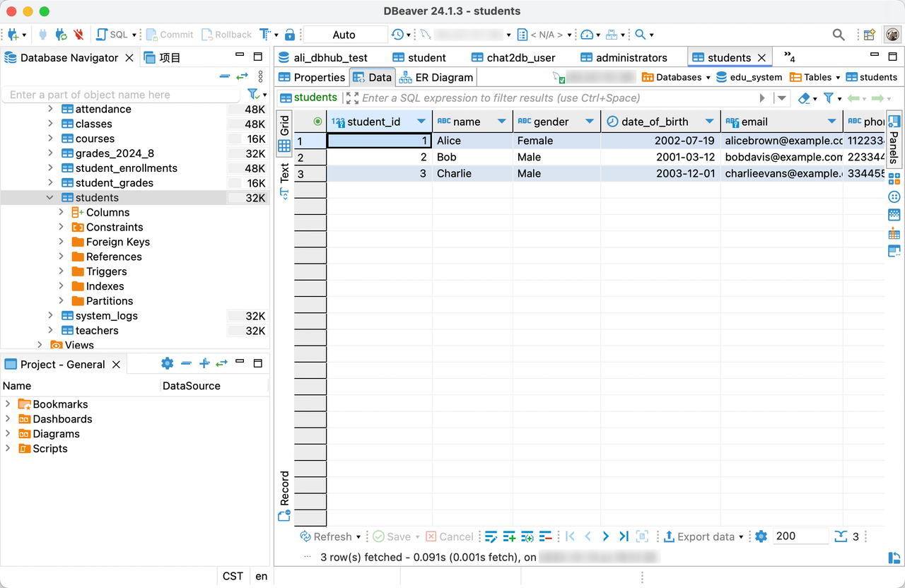Click the edu_system breadcrumb link
This screenshot has height=588, width=905.
[755, 78]
